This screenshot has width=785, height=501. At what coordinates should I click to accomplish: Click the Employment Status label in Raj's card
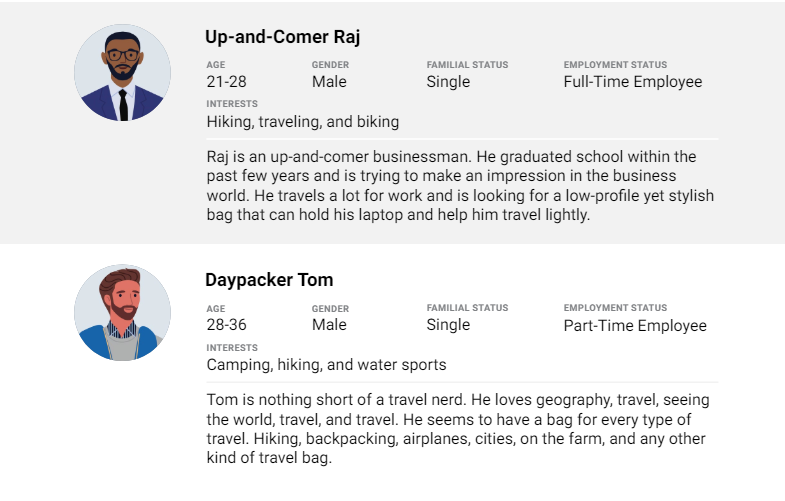tap(615, 65)
